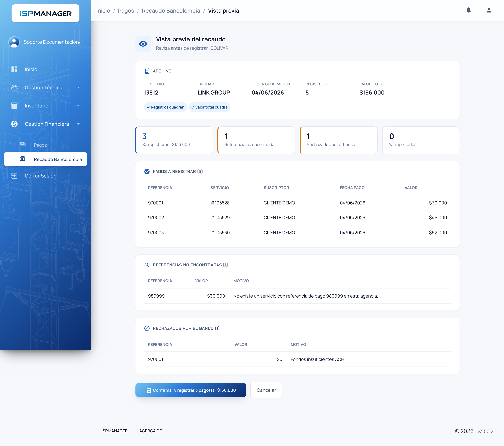Screen dimensions: 504x446
Task: Click the Valor total cuadra badge
Action: tap(209, 107)
